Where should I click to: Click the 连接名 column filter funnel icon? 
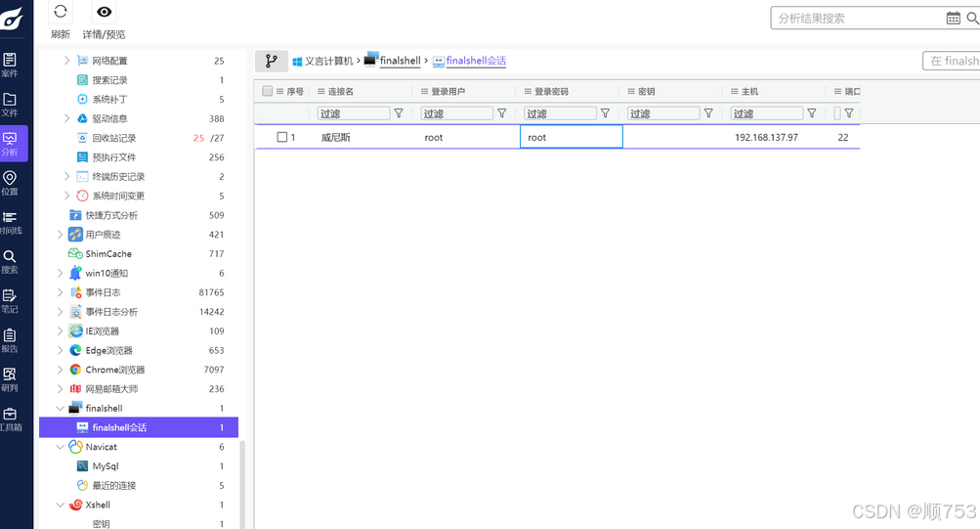click(x=399, y=113)
